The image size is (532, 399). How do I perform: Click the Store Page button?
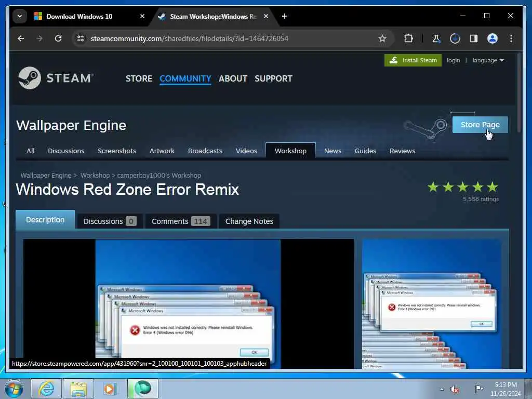(x=480, y=125)
